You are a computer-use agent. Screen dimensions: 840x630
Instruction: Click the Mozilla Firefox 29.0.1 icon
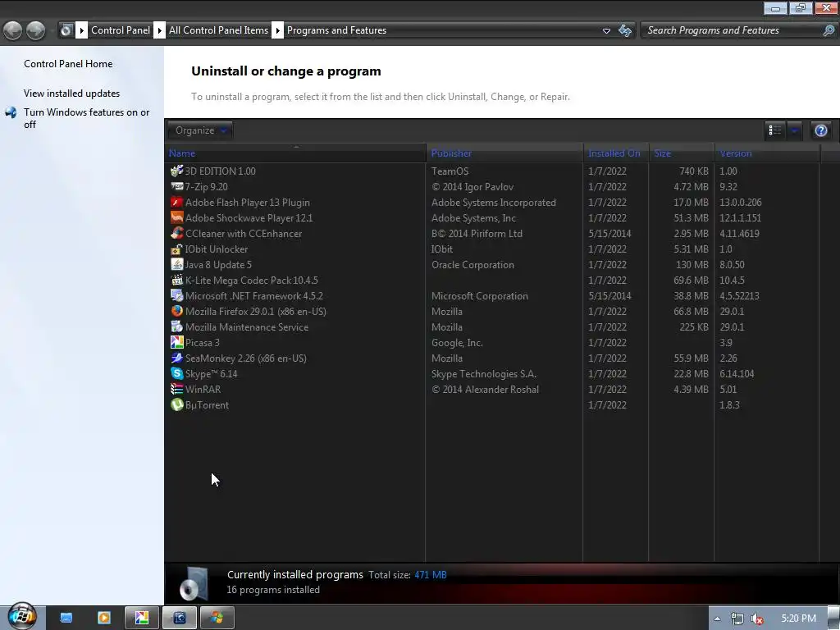click(x=177, y=311)
